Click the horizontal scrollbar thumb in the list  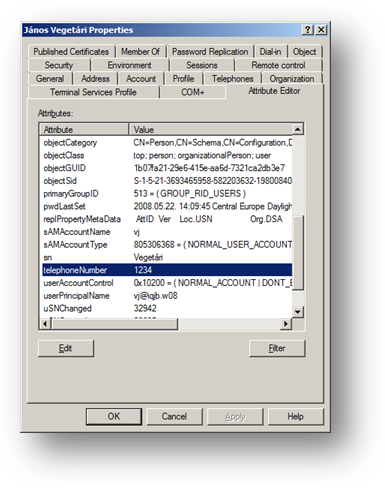point(114,323)
